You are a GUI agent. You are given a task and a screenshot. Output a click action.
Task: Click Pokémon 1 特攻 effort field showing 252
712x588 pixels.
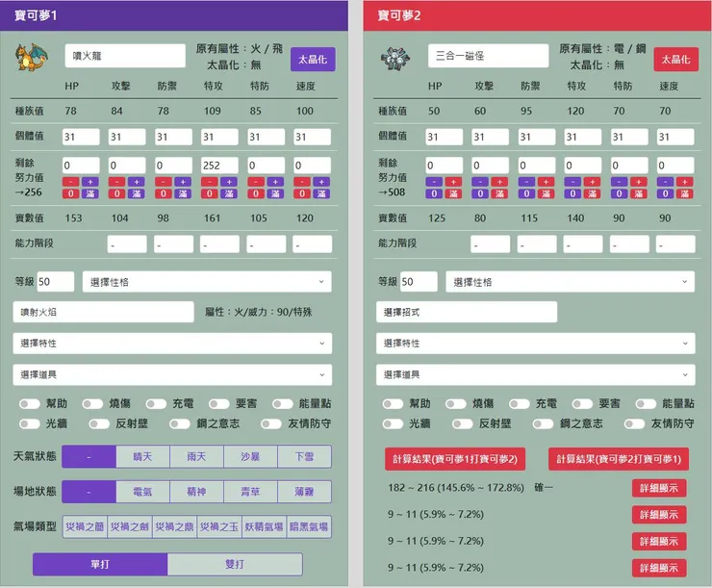coord(219,166)
